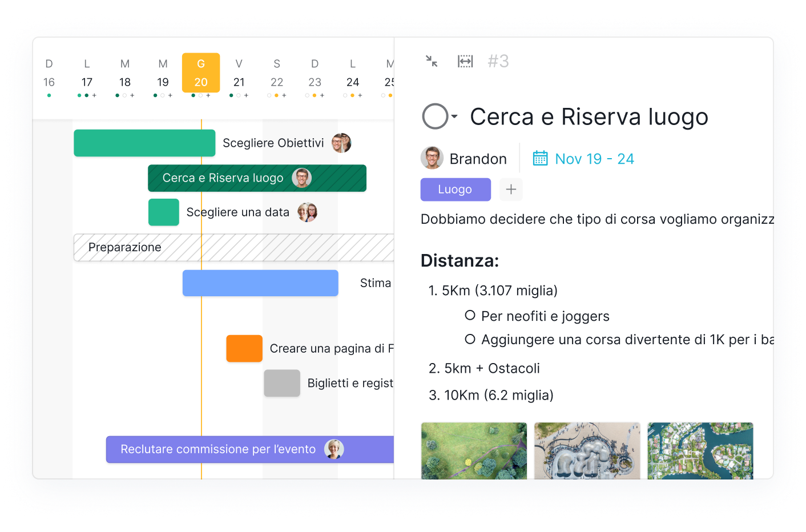Add task on today 20 plus icon

[x=208, y=95]
